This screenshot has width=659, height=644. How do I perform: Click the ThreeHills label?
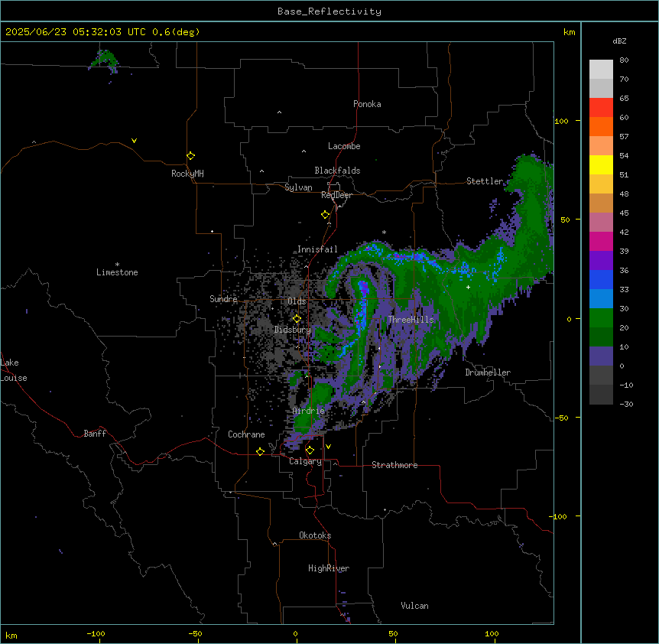[411, 320]
